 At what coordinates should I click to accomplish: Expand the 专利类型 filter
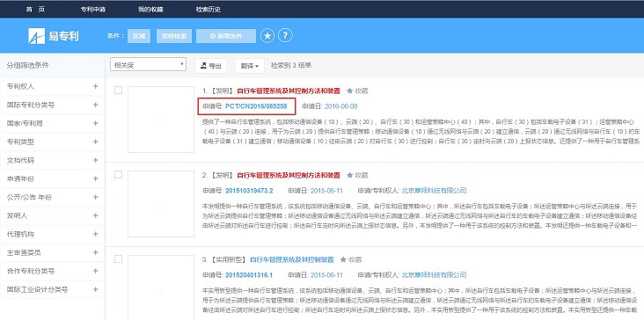click(x=95, y=142)
